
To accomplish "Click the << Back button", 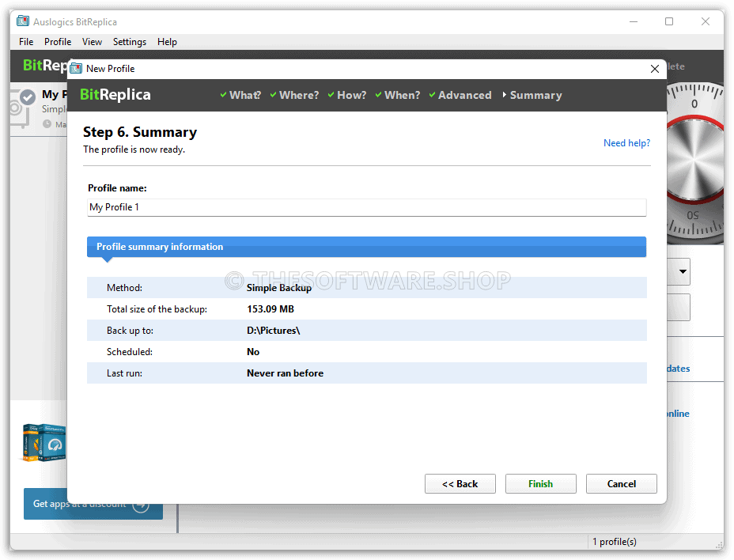I will click(460, 484).
